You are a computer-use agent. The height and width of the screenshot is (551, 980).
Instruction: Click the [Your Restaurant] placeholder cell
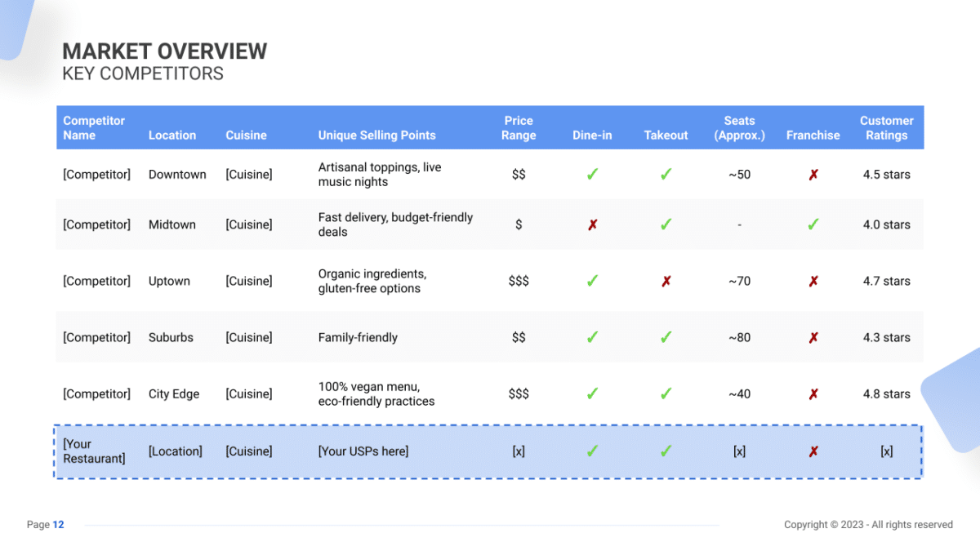(x=93, y=451)
